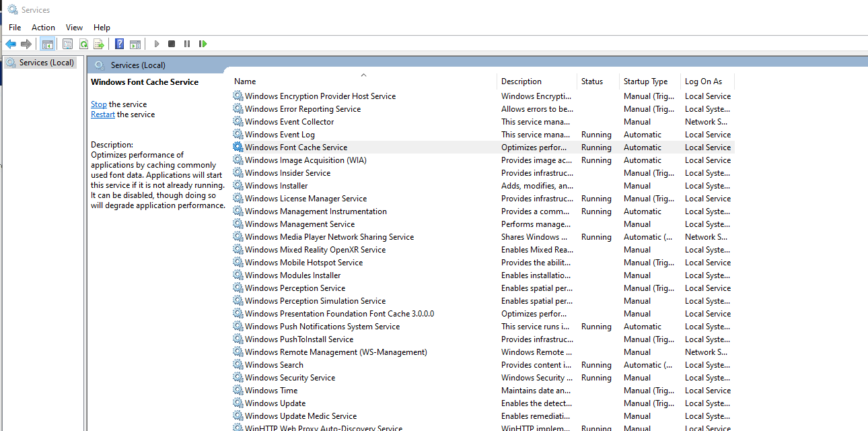Viewport: 868px width, 431px height.
Task: Sort by Startup Type column header
Action: pyautogui.click(x=650, y=81)
